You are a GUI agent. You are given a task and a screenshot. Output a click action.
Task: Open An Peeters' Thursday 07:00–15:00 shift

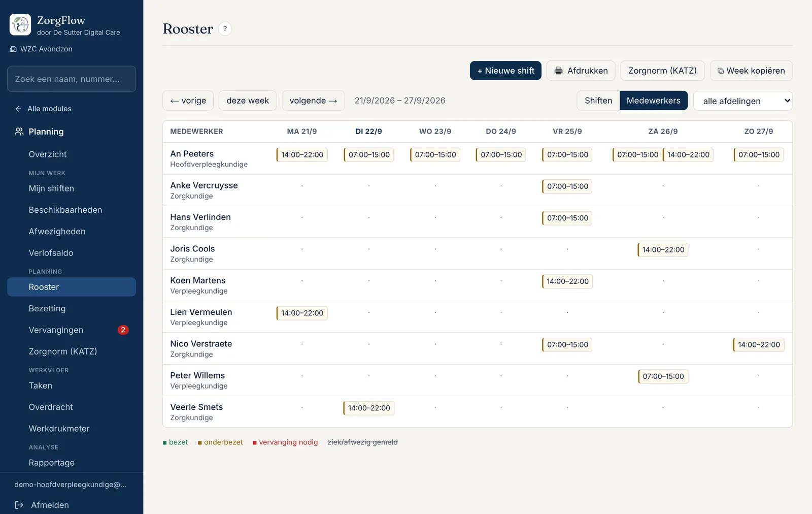pyautogui.click(x=501, y=155)
